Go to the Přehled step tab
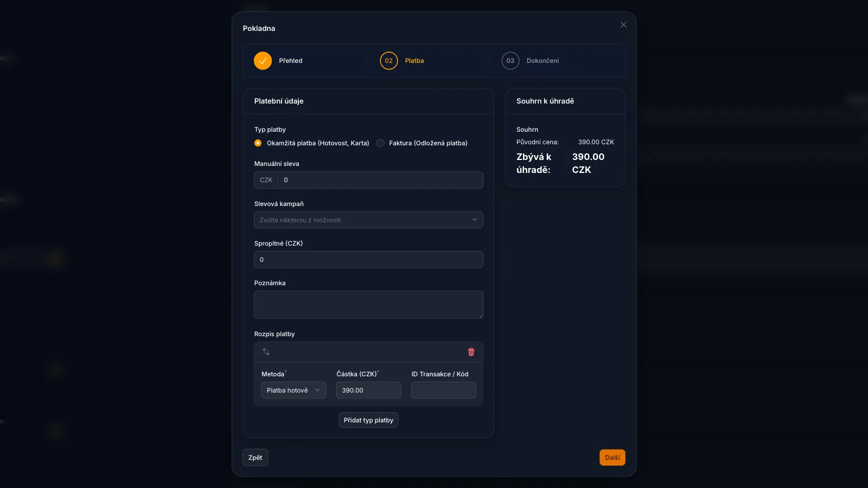This screenshot has height=488, width=868. (291, 61)
